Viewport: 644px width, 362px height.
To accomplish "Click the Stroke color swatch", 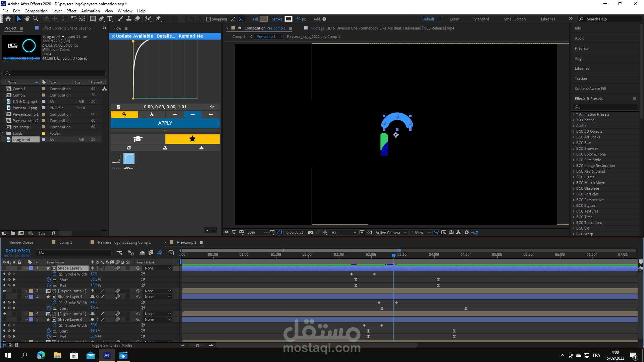I will [x=288, y=19].
